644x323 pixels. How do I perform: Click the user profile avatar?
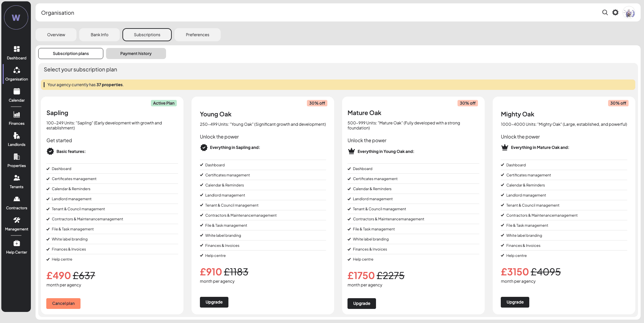coord(629,13)
